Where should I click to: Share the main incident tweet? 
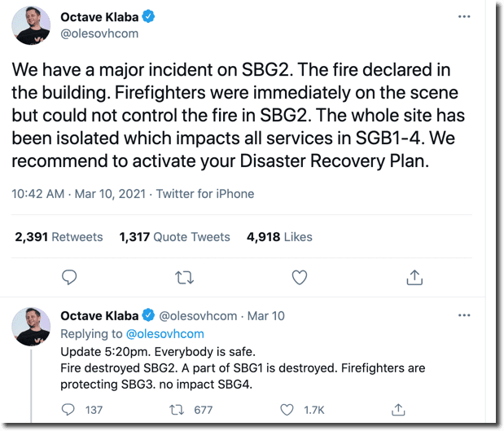point(414,278)
